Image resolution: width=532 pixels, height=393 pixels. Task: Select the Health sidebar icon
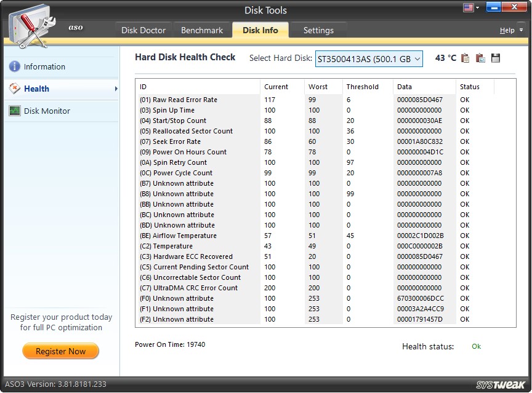(15, 89)
